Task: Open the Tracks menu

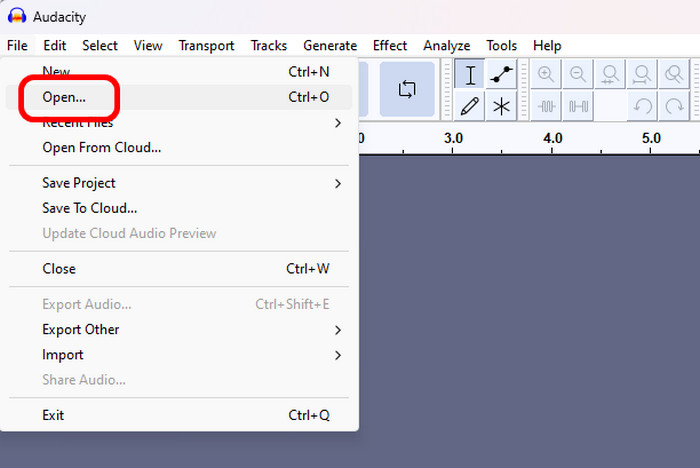Action: pos(269,46)
